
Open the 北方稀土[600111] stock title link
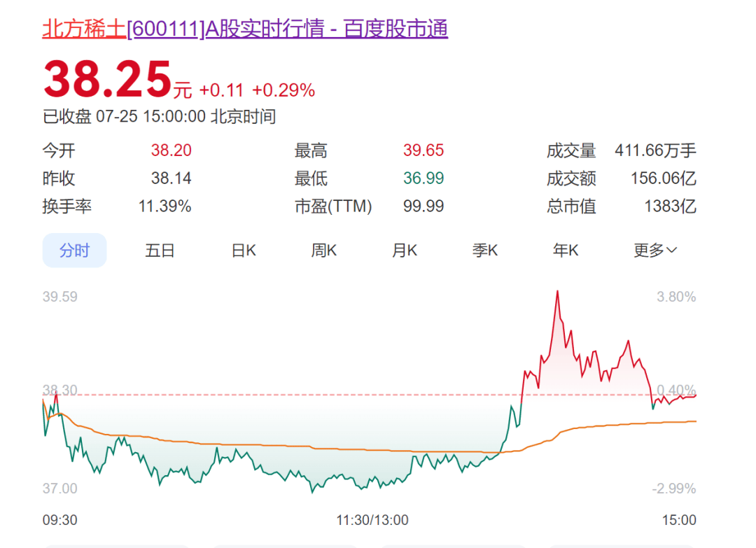click(x=245, y=29)
